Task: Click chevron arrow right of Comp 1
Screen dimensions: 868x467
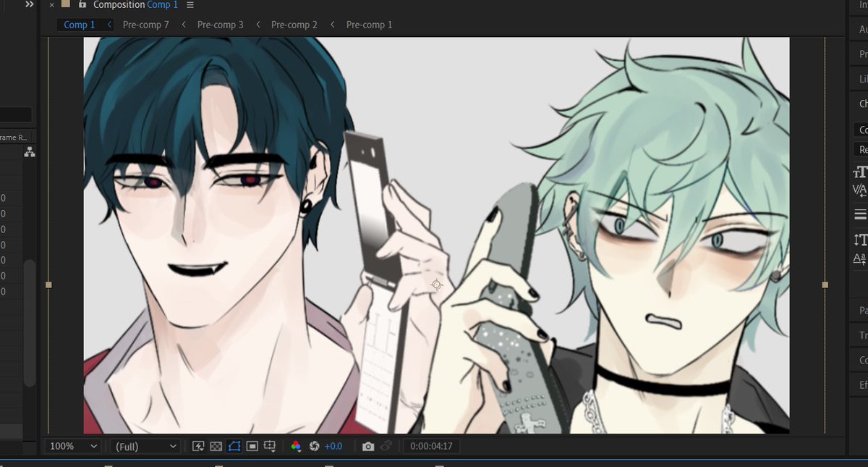Action: (109, 25)
